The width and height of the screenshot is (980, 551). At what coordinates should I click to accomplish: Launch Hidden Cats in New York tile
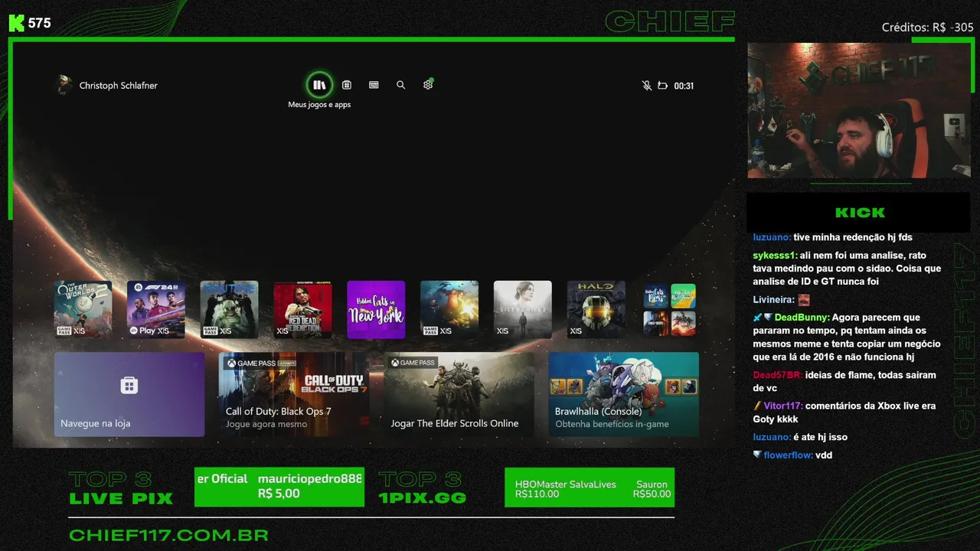click(376, 309)
